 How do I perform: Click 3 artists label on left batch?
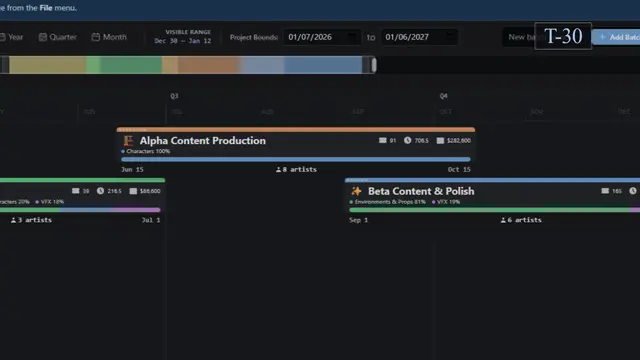point(31,220)
